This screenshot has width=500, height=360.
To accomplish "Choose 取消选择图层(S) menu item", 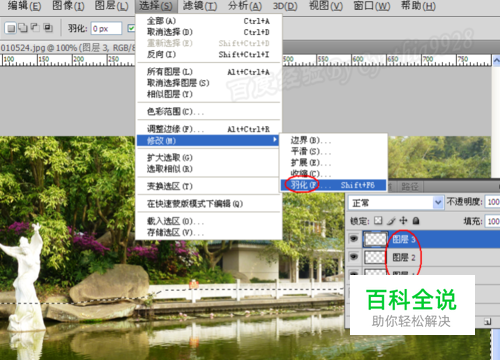I will pos(209,83).
